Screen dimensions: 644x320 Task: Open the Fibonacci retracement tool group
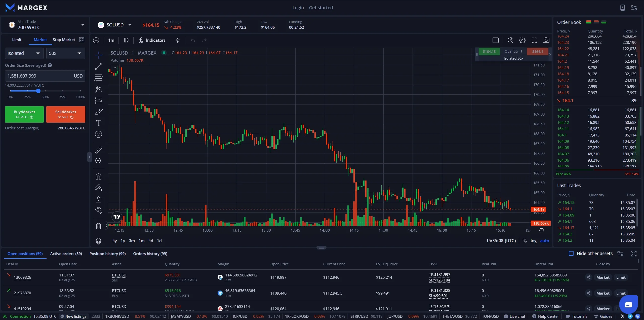click(98, 78)
